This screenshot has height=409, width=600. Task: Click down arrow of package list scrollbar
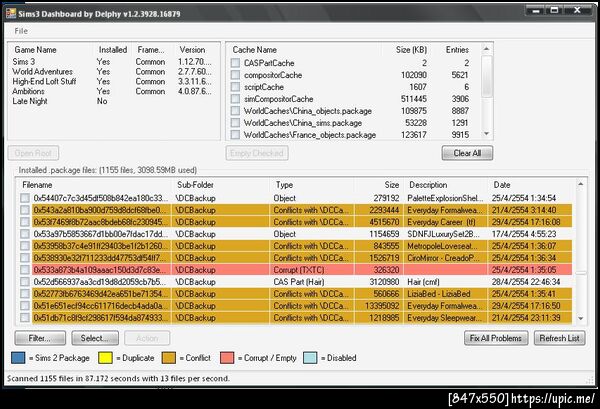(x=580, y=318)
